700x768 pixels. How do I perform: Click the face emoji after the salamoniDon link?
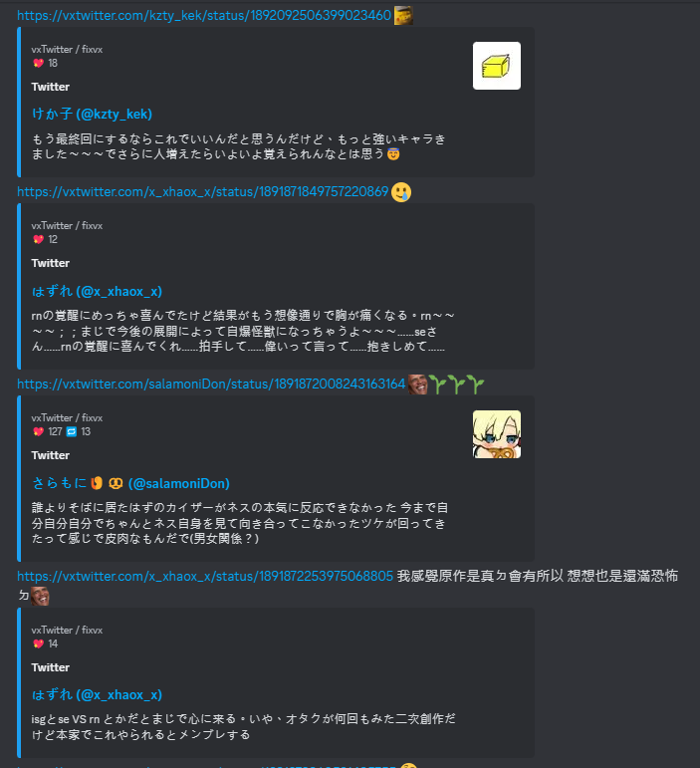click(417, 384)
